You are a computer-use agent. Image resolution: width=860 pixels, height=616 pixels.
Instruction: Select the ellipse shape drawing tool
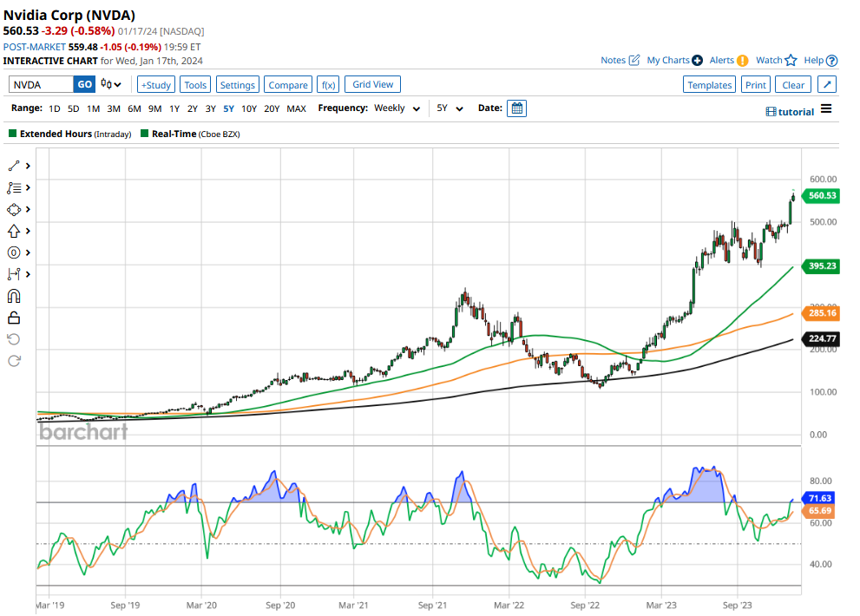click(x=14, y=209)
